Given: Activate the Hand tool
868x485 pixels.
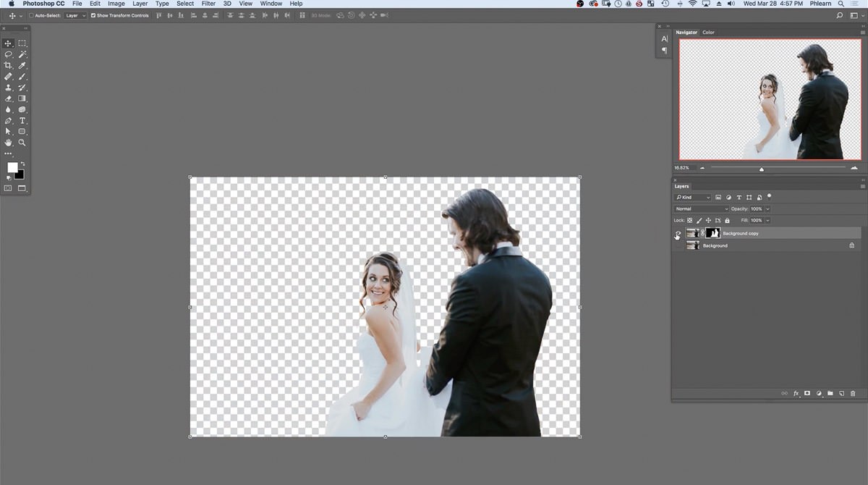Looking at the screenshot, I should [9, 143].
